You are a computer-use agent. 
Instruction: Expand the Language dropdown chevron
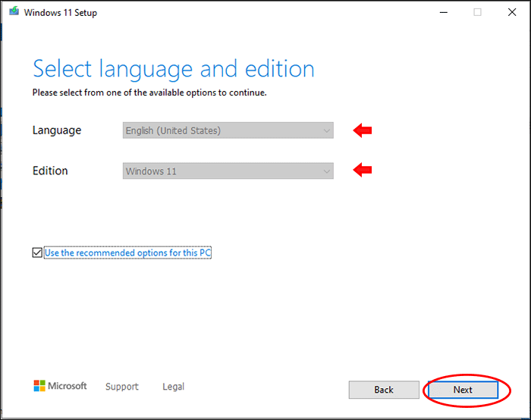(x=327, y=130)
